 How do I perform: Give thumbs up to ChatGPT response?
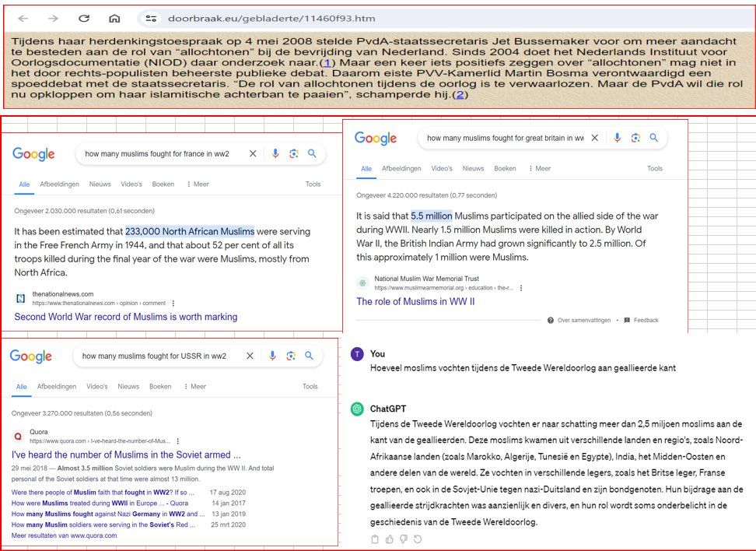point(390,539)
